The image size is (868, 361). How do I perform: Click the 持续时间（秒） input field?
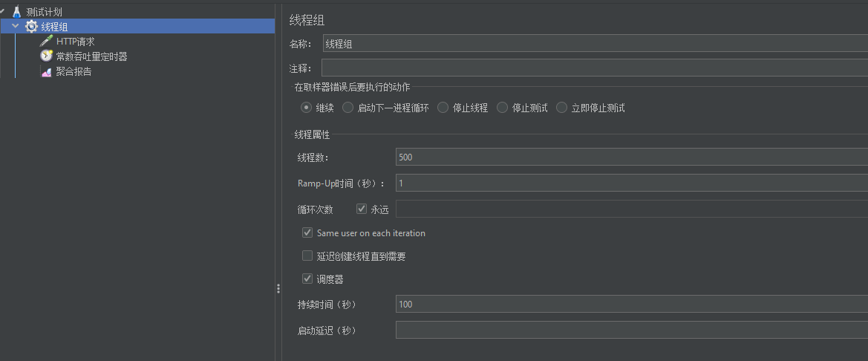click(631, 304)
